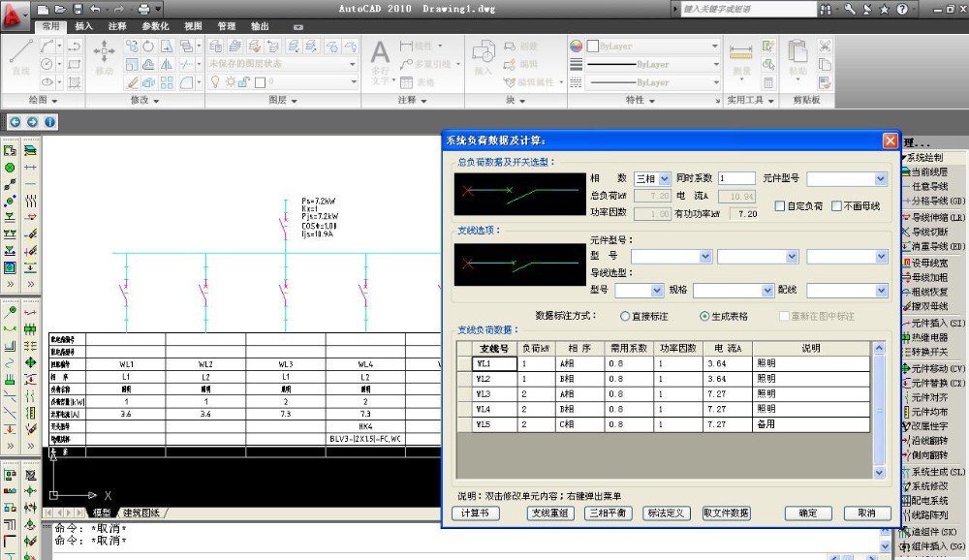The image size is (969, 560).
Task: Check the 不画母线 checkbox
Action: tap(837, 205)
